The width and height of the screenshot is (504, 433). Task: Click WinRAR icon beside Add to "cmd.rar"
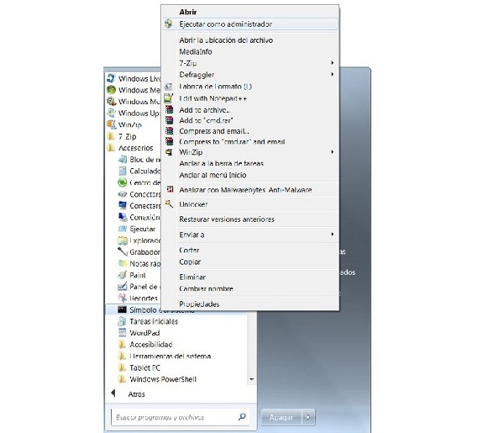[169, 120]
